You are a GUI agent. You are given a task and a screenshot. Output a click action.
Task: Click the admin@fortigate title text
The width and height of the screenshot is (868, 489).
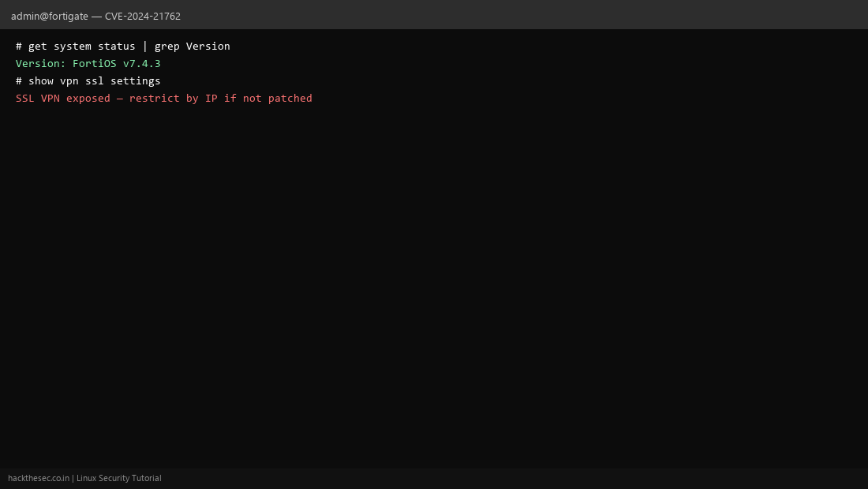click(x=49, y=16)
